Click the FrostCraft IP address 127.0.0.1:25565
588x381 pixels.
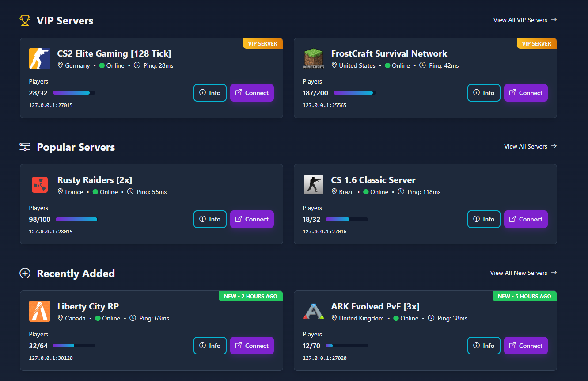coord(325,105)
